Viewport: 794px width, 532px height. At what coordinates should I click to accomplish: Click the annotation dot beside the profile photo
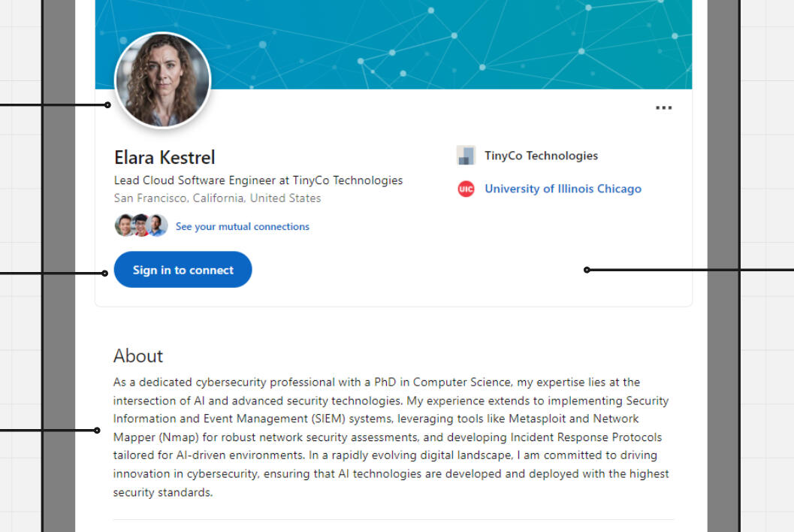[107, 105]
